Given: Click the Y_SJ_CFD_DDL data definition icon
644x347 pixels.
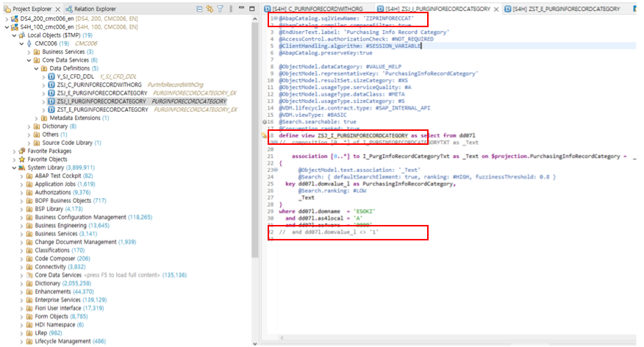Looking at the screenshot, I should tap(51, 76).
